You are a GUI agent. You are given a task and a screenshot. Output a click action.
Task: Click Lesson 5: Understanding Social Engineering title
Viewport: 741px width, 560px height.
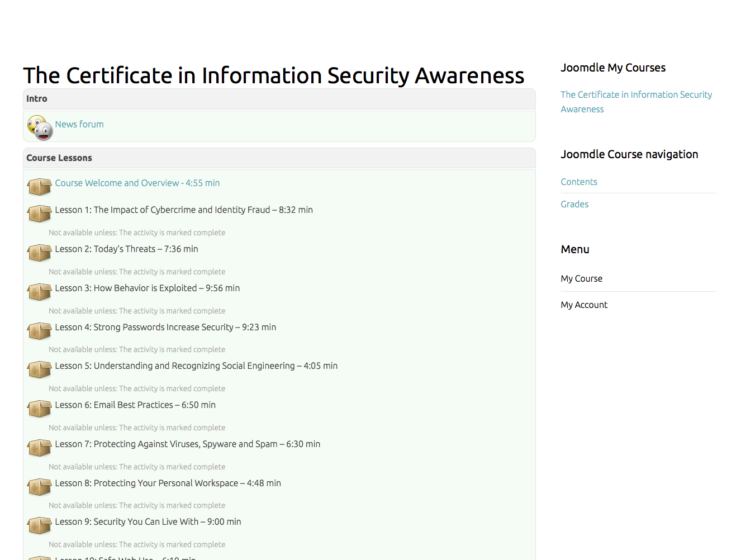pyautogui.click(x=196, y=366)
